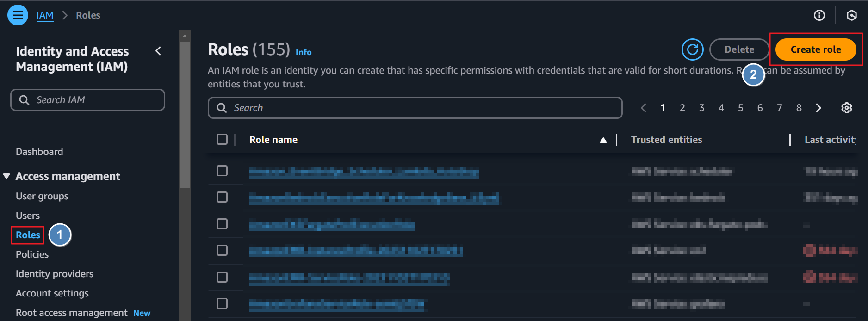
Task: Click the sidebar vertical scrollbar thumb
Action: point(185,115)
